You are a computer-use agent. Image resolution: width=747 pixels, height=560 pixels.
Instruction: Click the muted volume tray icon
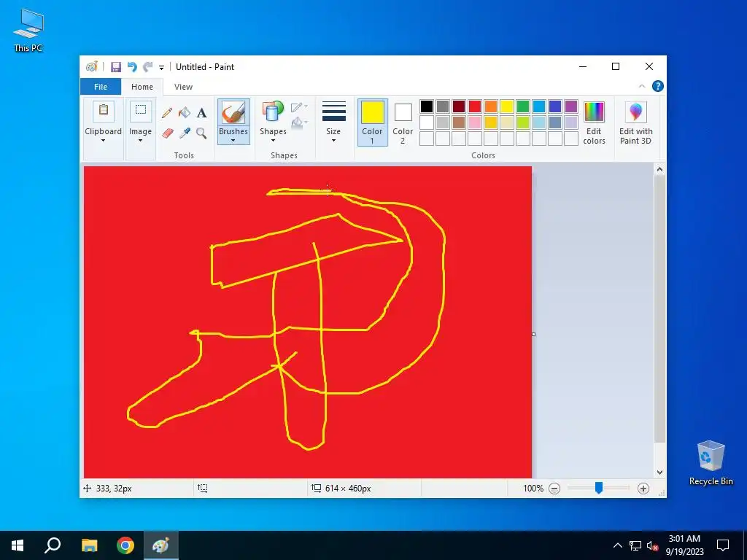(652, 545)
